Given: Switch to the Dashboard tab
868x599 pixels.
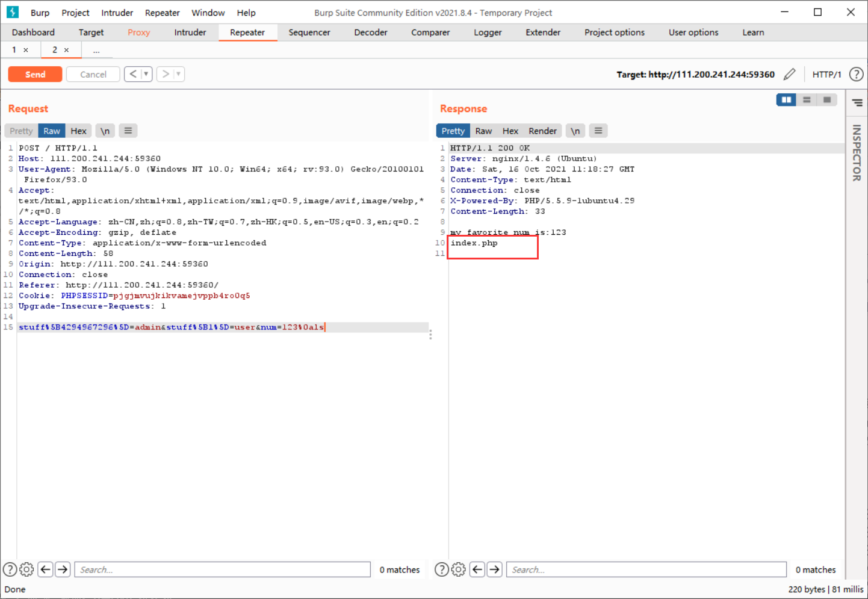Looking at the screenshot, I should [33, 33].
